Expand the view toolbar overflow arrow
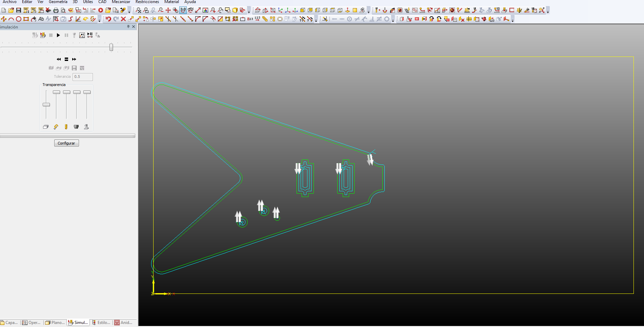The height and width of the screenshot is (327, 644). (249, 11)
